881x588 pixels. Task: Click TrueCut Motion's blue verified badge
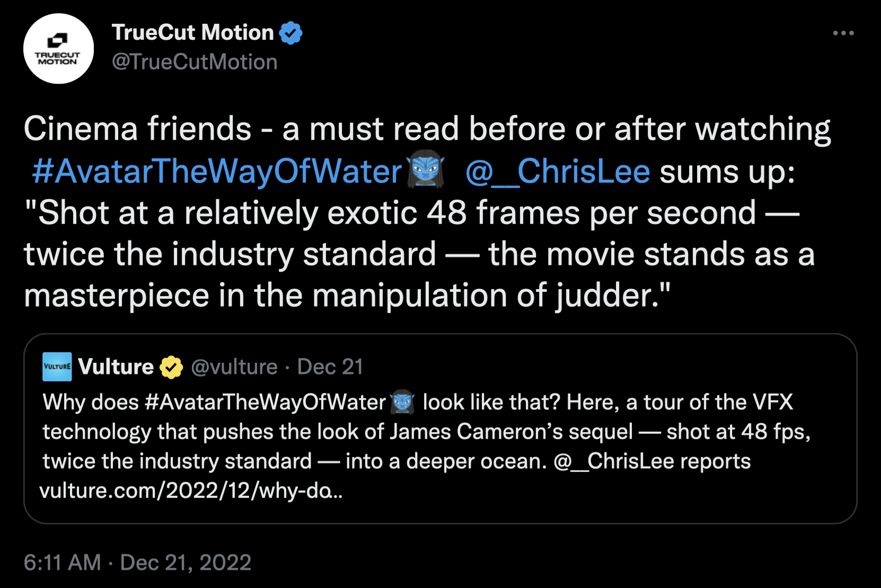click(290, 33)
